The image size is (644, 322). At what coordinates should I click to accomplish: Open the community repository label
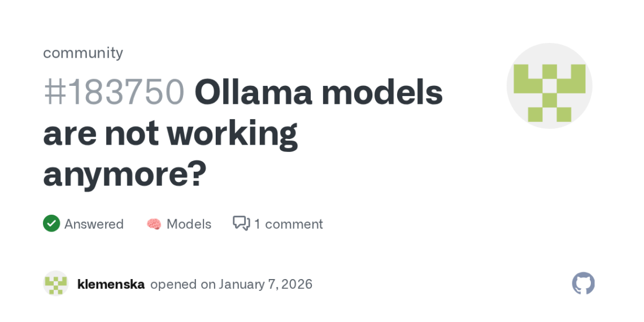coord(83,53)
